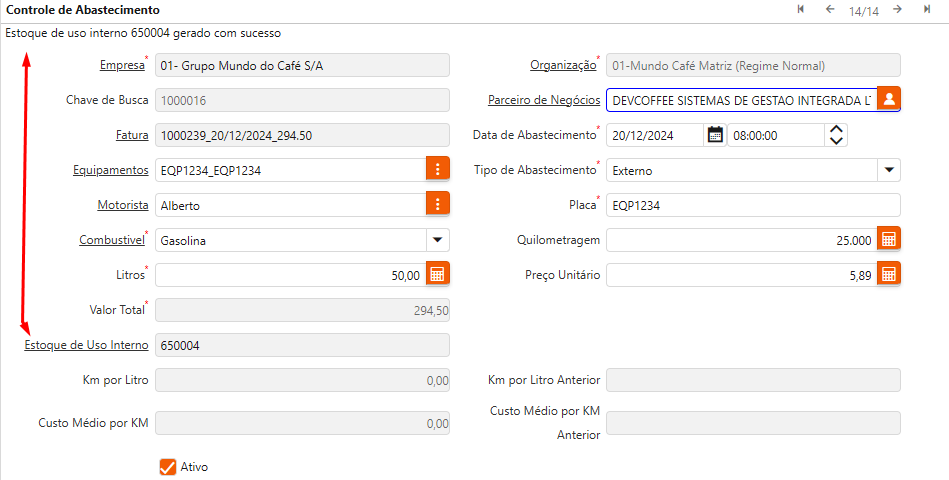
Task: Open the Preço Unitário calculator
Action: point(889,275)
